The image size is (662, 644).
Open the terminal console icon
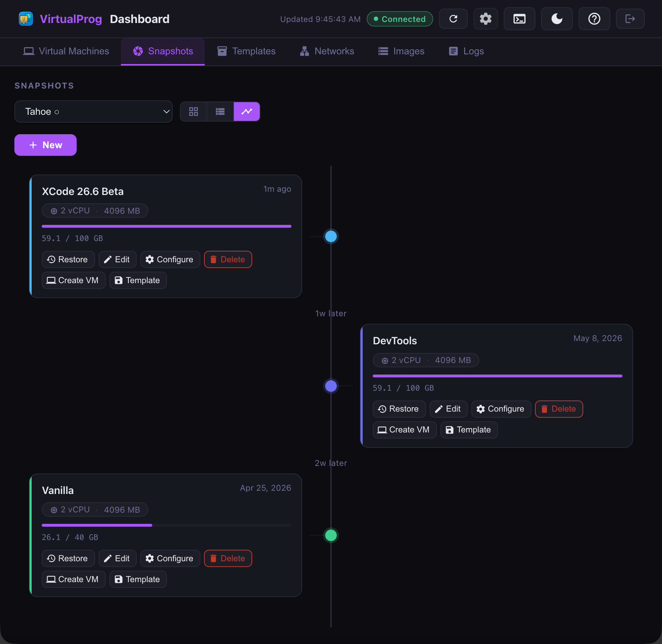tap(520, 19)
